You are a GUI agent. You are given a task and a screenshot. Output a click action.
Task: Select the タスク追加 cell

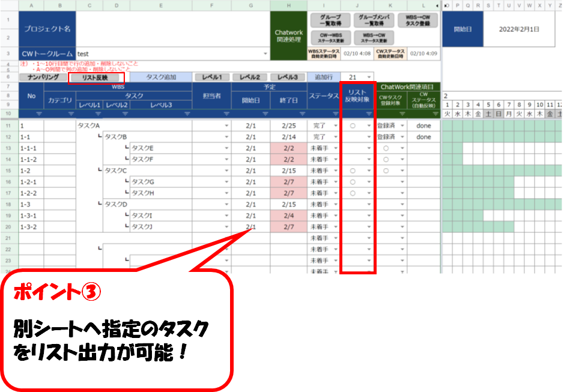161,77
